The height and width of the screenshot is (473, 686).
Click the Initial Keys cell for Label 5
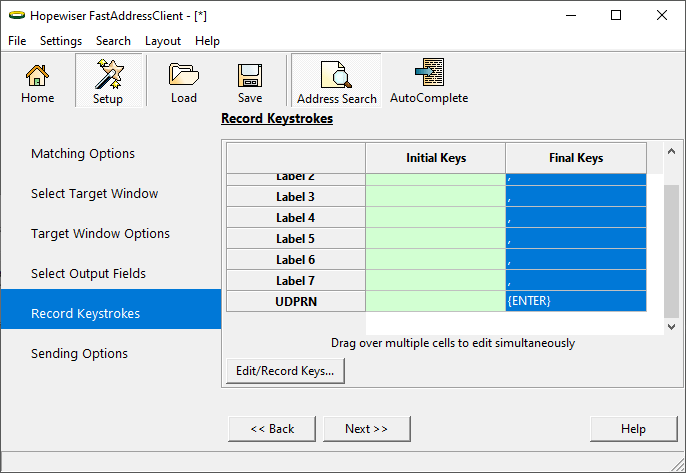click(436, 238)
